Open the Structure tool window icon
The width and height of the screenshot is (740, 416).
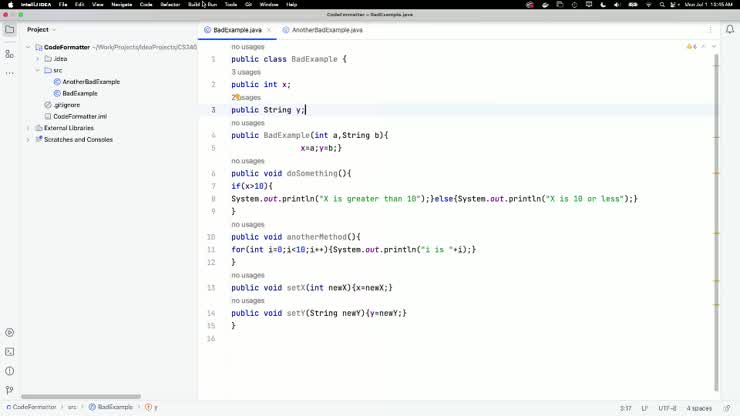[9, 54]
